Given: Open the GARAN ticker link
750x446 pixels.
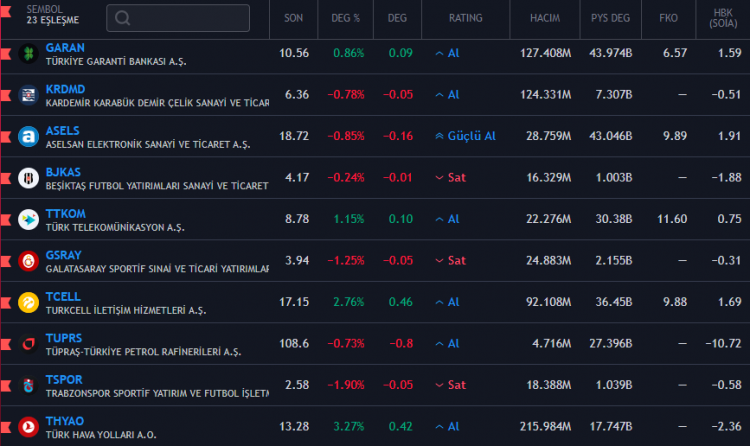Looking at the screenshot, I should click(65, 48).
